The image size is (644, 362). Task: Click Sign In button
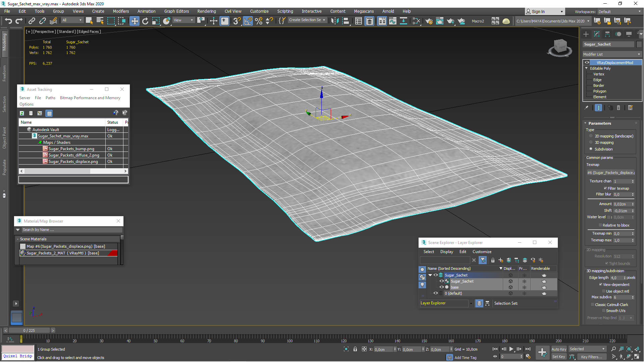point(544,11)
